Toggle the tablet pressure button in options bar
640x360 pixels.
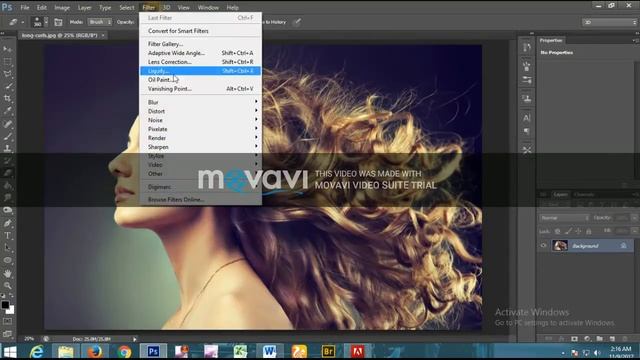(297, 22)
